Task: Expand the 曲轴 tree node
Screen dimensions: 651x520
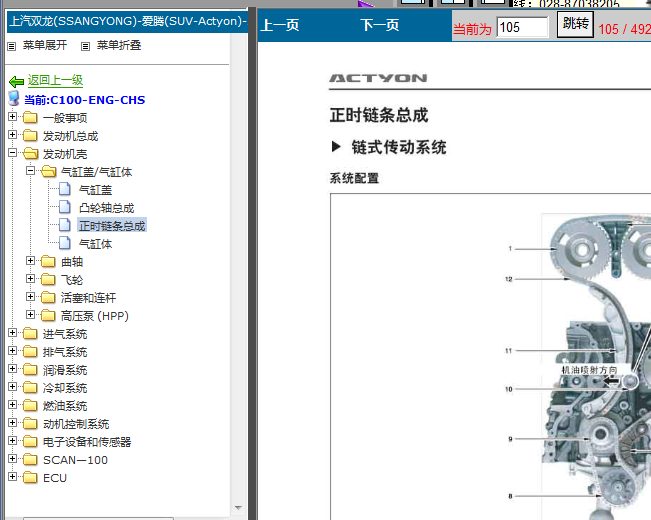Action: pos(30,260)
